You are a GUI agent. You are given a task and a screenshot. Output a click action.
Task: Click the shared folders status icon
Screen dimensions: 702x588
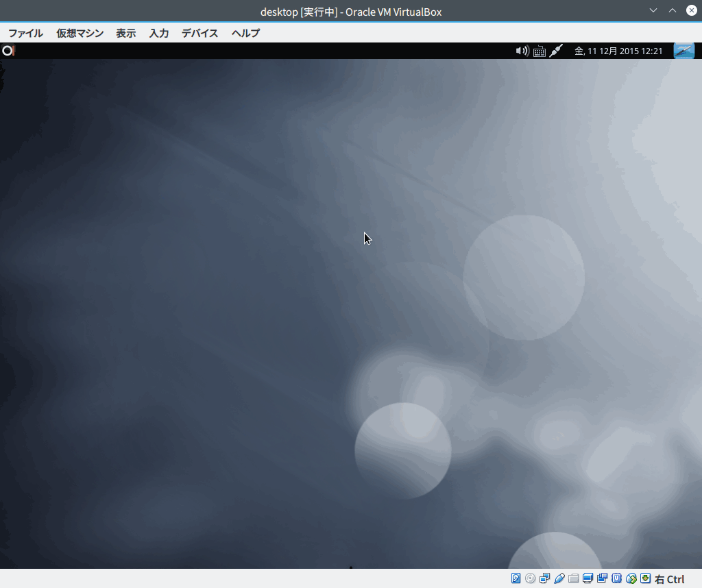573,578
